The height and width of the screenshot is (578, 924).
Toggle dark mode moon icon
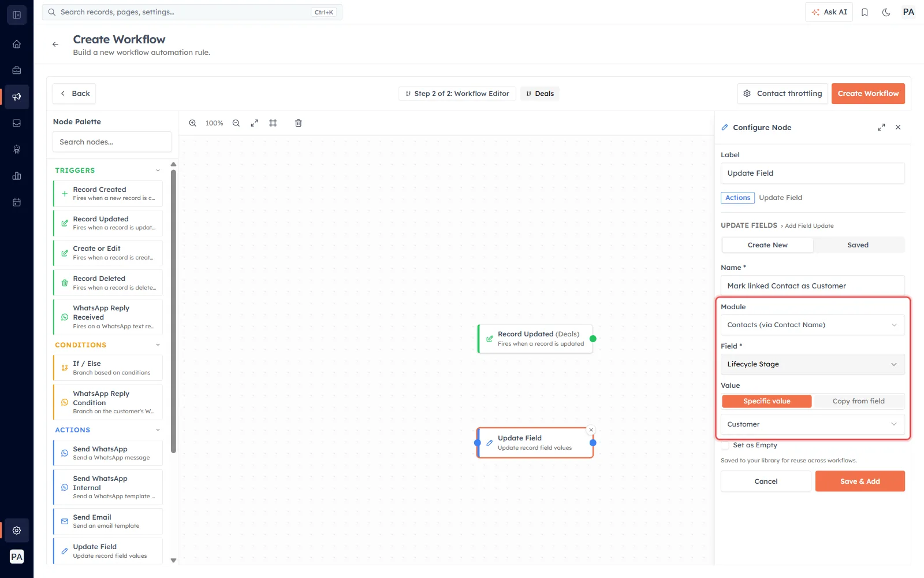pos(886,12)
